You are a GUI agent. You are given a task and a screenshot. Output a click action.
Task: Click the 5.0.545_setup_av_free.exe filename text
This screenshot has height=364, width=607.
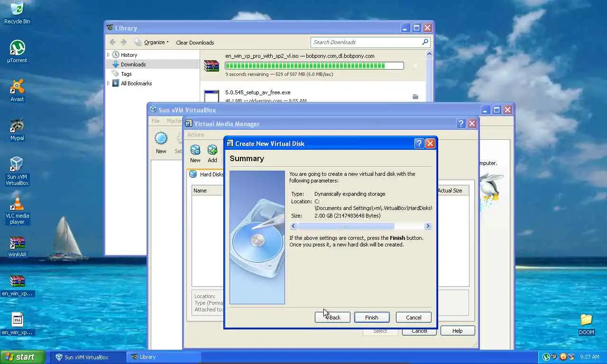coord(258,92)
